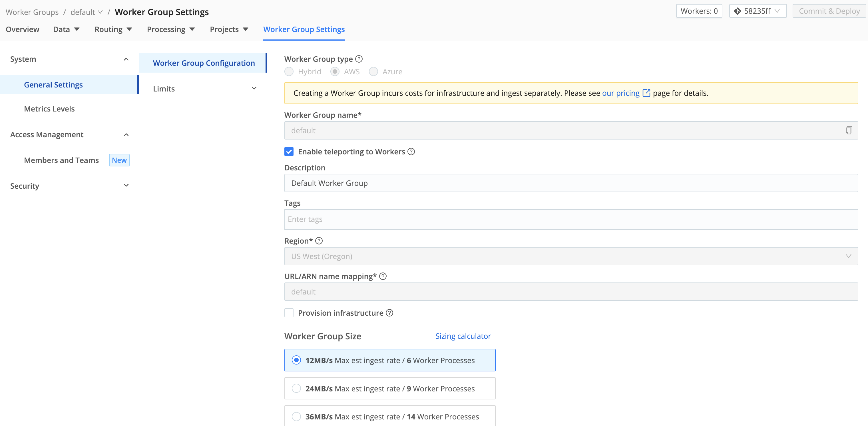Screen dimensions: 868x426
Task: Open the Region help tooltip
Action: click(319, 241)
